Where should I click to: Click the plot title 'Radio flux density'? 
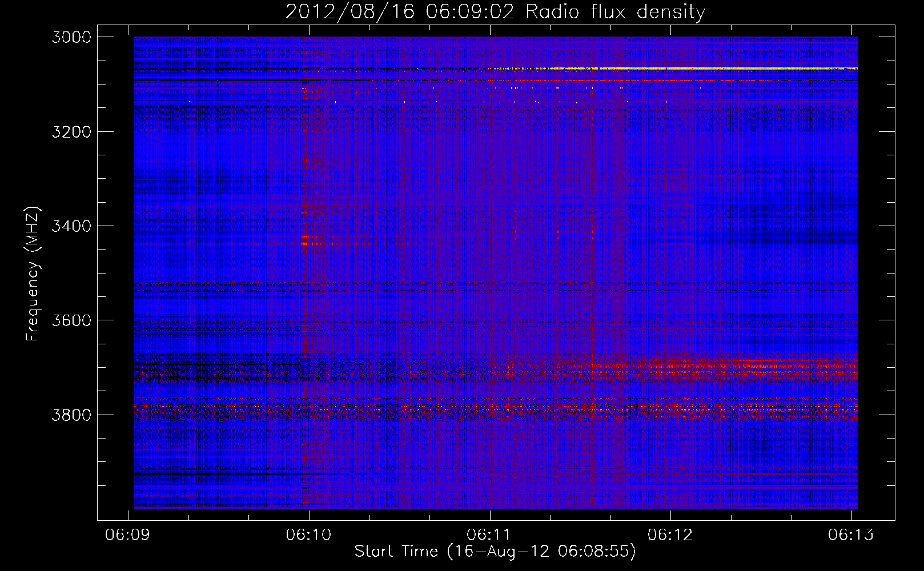point(615,12)
